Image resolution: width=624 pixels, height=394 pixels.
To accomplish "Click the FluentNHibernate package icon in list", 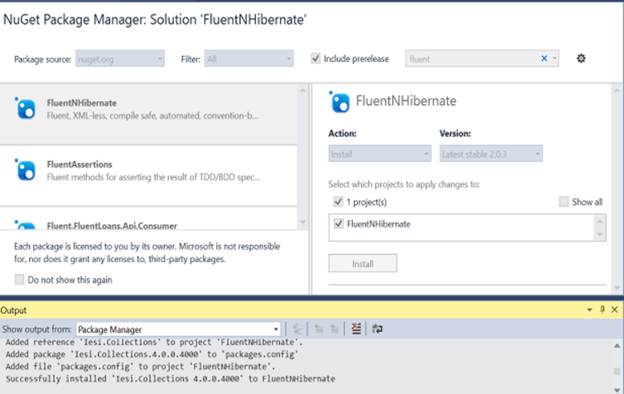I will [25, 108].
